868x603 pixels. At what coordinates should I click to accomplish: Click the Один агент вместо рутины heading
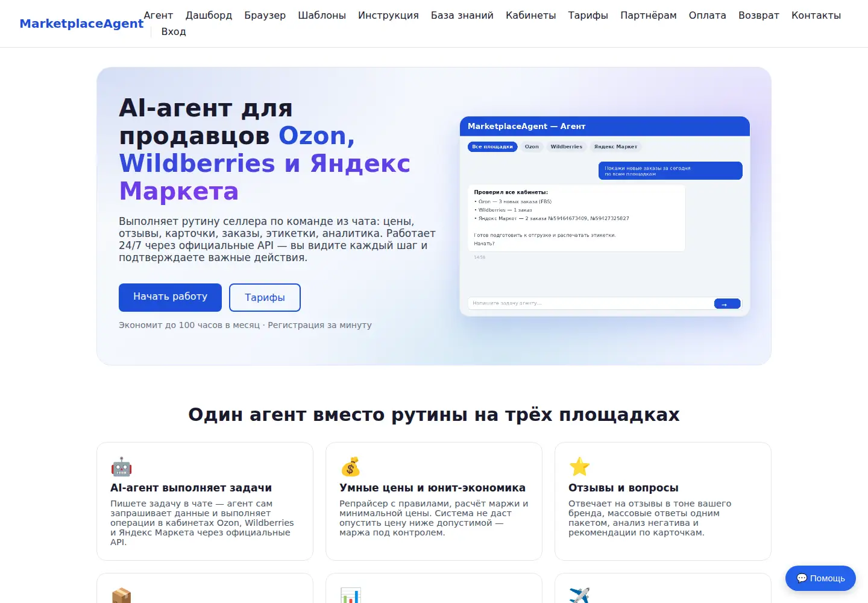click(434, 415)
